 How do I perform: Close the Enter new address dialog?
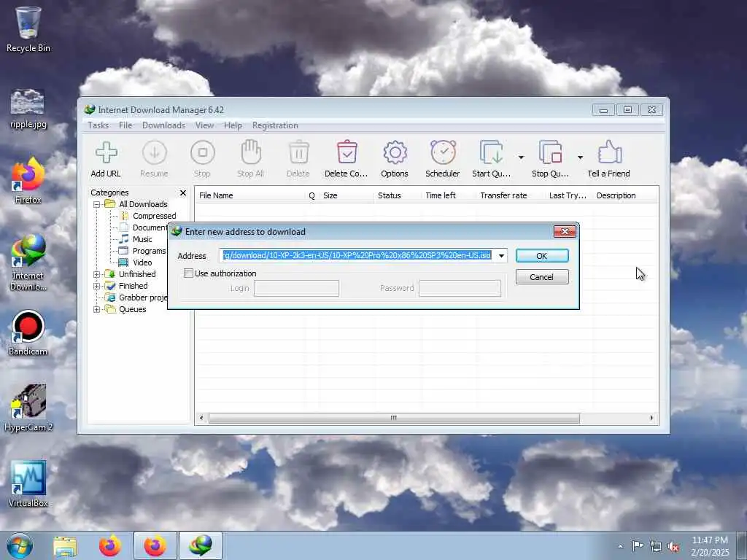(x=565, y=231)
